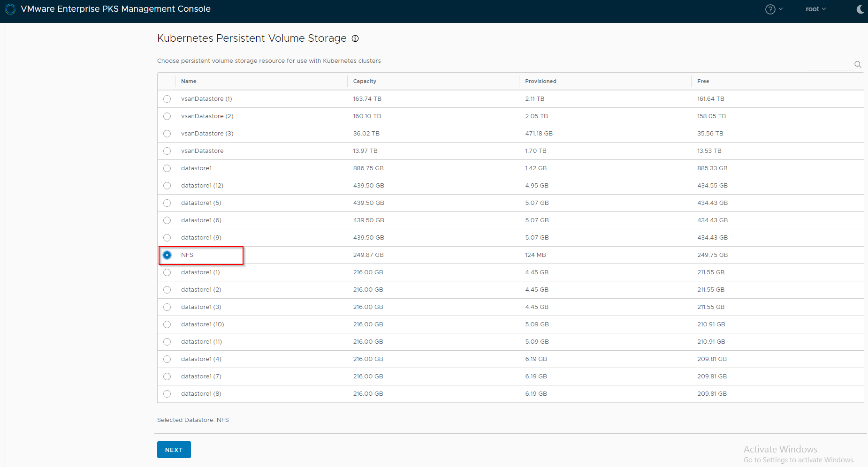Click the VMware logo icon in header
868x467 pixels.
point(10,9)
